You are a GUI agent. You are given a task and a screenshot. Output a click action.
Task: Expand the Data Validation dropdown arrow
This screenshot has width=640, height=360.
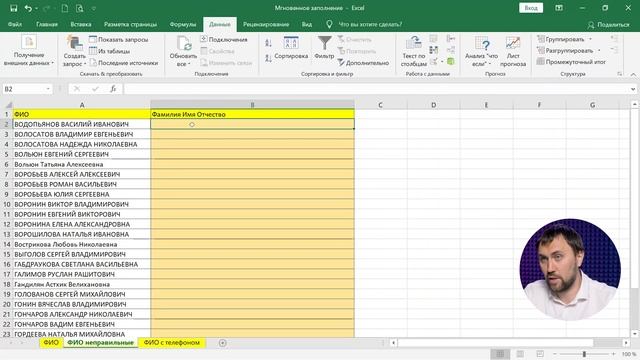442,62
